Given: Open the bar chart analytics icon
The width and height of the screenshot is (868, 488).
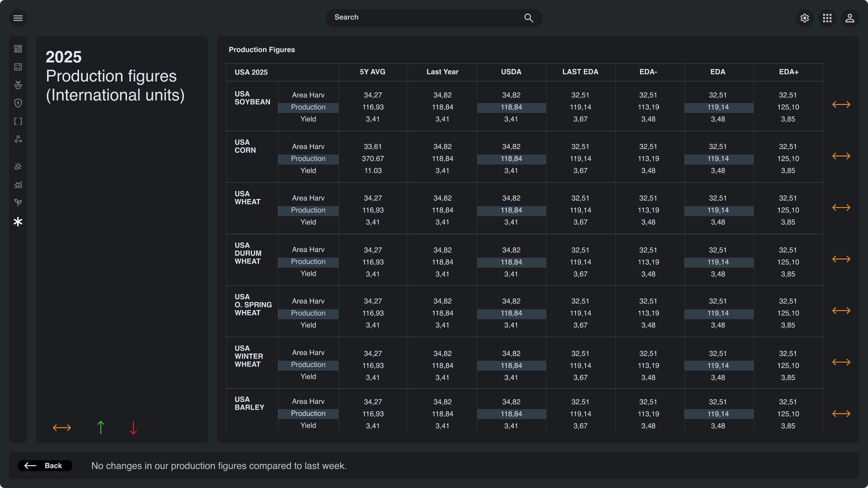Looking at the screenshot, I should tap(18, 184).
